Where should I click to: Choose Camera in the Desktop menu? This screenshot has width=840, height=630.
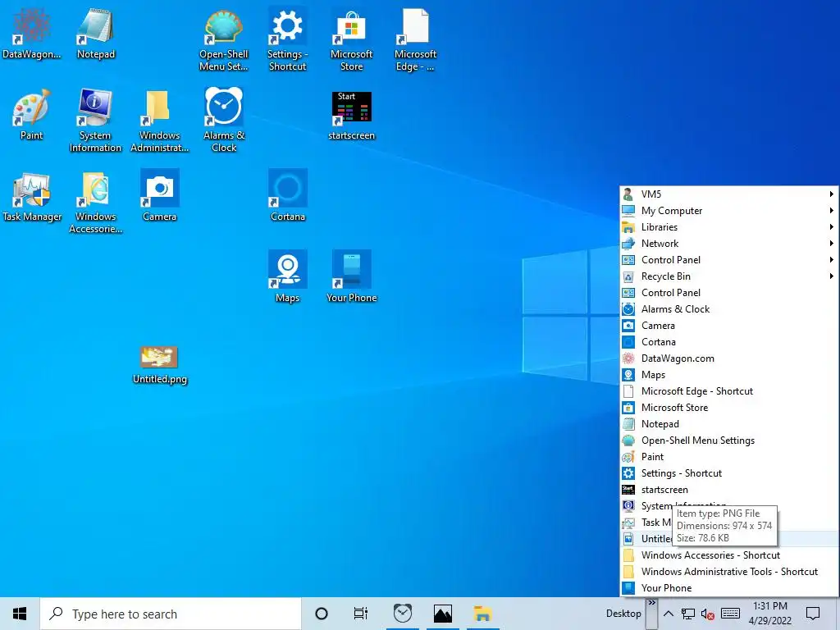tap(728, 326)
